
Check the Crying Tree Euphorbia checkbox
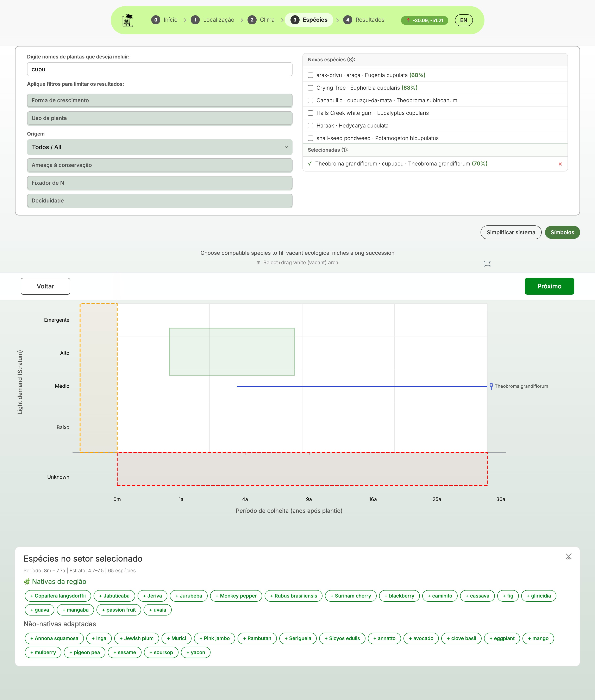pyautogui.click(x=310, y=88)
